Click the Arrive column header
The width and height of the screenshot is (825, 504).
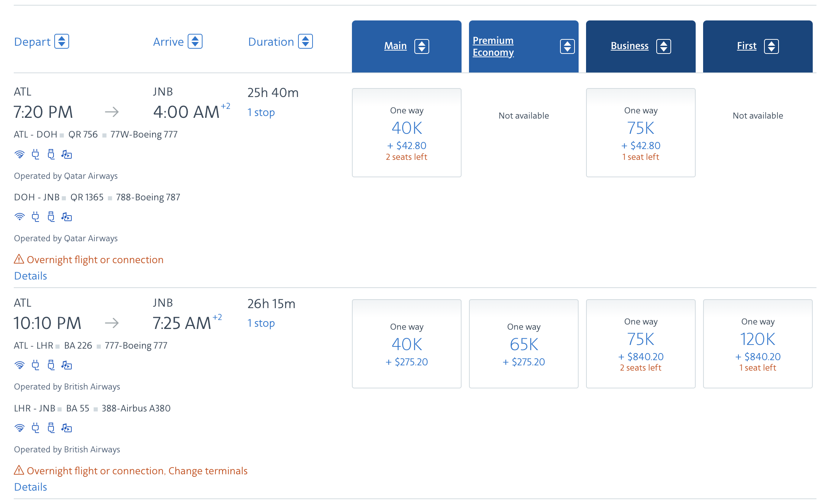(168, 42)
